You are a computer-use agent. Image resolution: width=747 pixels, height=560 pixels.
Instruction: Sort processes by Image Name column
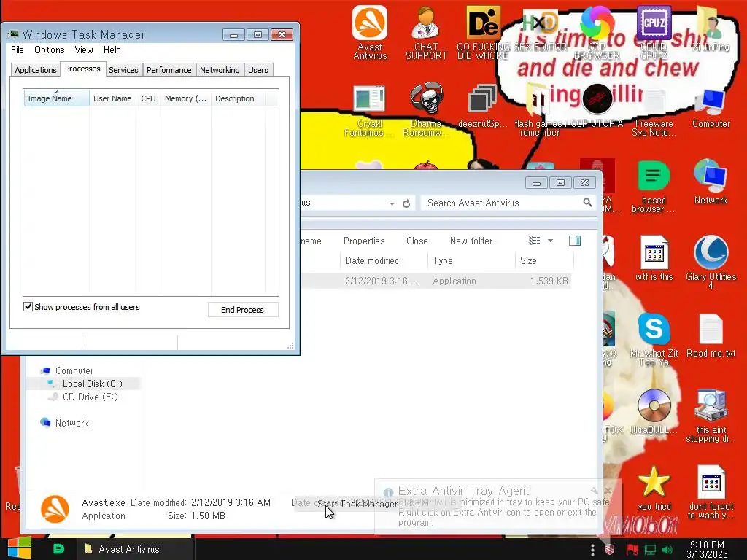55,98
